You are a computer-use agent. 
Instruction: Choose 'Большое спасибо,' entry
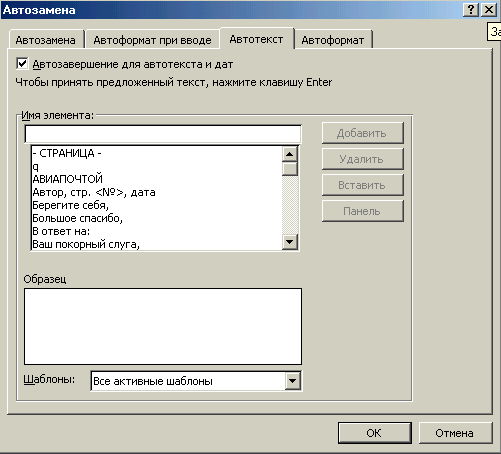(x=157, y=218)
